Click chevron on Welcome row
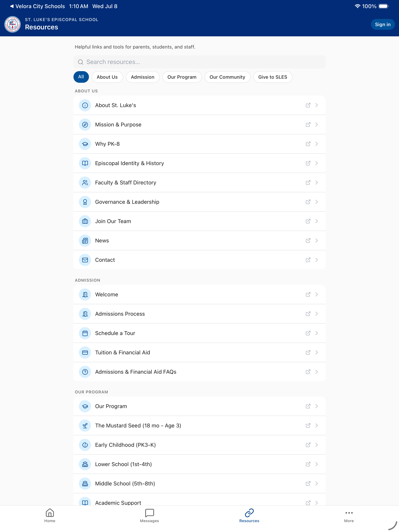The height and width of the screenshot is (532, 399). click(317, 295)
